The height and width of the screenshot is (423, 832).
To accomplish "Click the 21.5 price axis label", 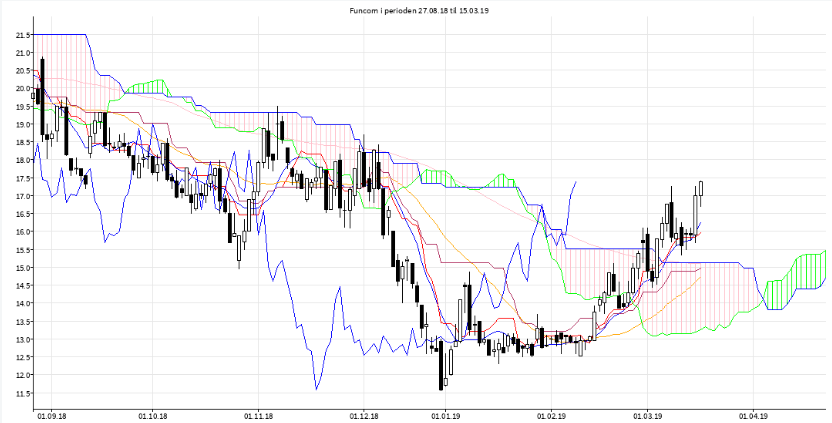I will (22, 35).
